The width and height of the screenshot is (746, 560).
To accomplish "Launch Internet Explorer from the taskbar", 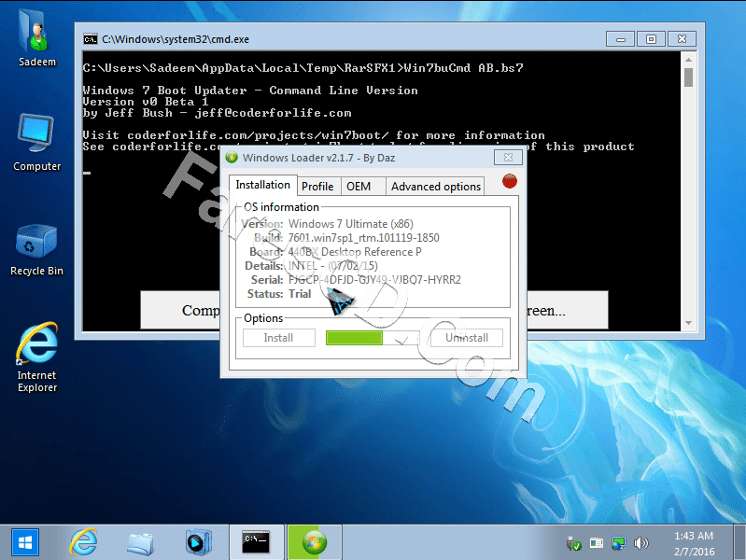I will tap(83, 542).
